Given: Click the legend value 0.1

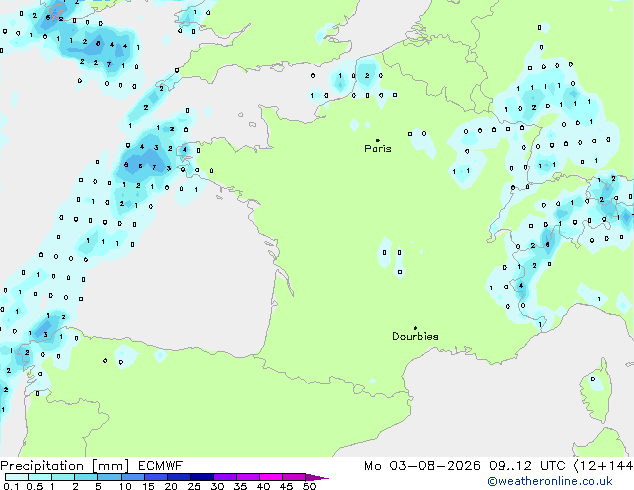Looking at the screenshot, I should 9,486.
